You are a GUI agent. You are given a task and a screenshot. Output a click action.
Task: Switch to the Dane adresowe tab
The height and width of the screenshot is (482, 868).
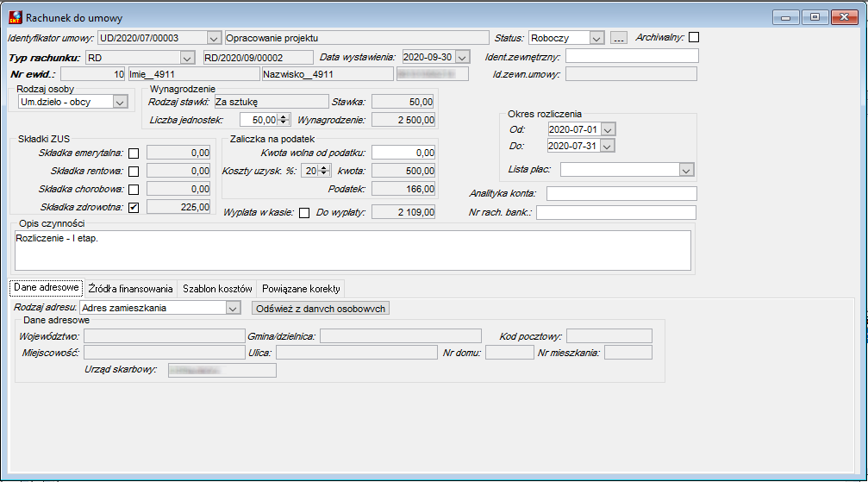tap(47, 287)
